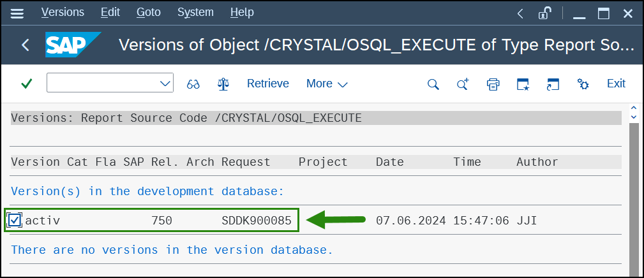This screenshot has width=644, height=278.
Task: Click the scrollbar up arrow
Action: point(634,108)
